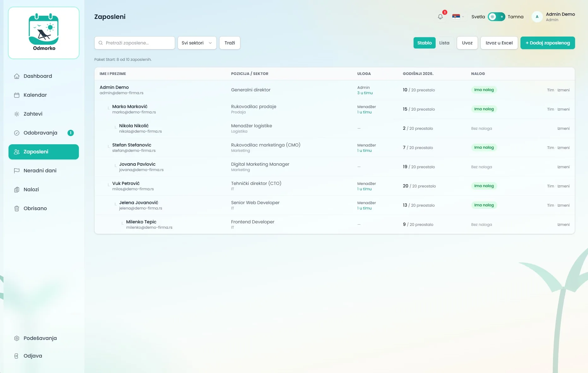Click '3 u timu' for Admin Demo

coord(365,93)
